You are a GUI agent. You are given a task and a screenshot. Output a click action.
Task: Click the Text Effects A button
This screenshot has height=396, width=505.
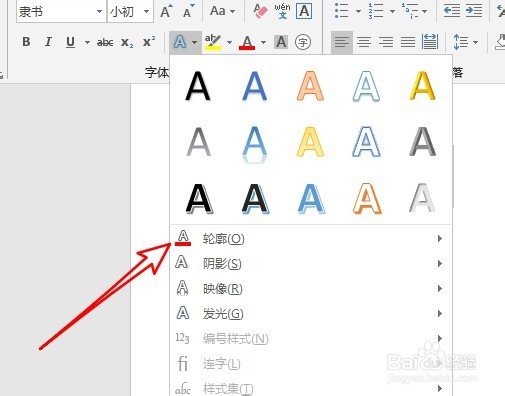(x=180, y=42)
